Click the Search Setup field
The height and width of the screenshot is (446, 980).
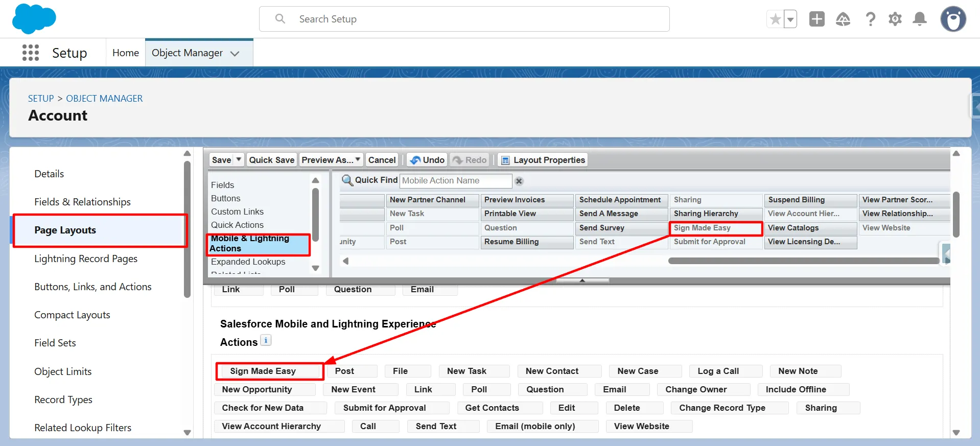pyautogui.click(x=464, y=19)
